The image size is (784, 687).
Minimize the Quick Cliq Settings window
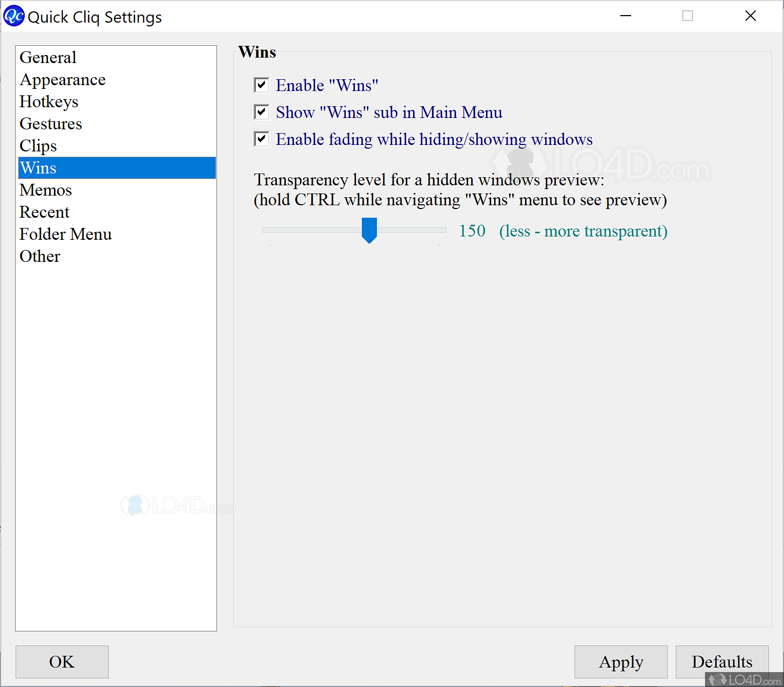(626, 16)
